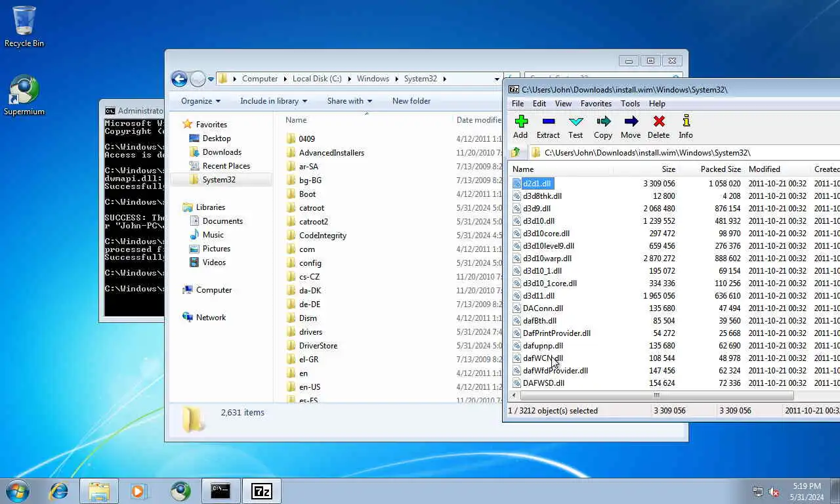The width and height of the screenshot is (840, 504).
Task: Open the Organize dropdown in Explorer
Action: 201,101
